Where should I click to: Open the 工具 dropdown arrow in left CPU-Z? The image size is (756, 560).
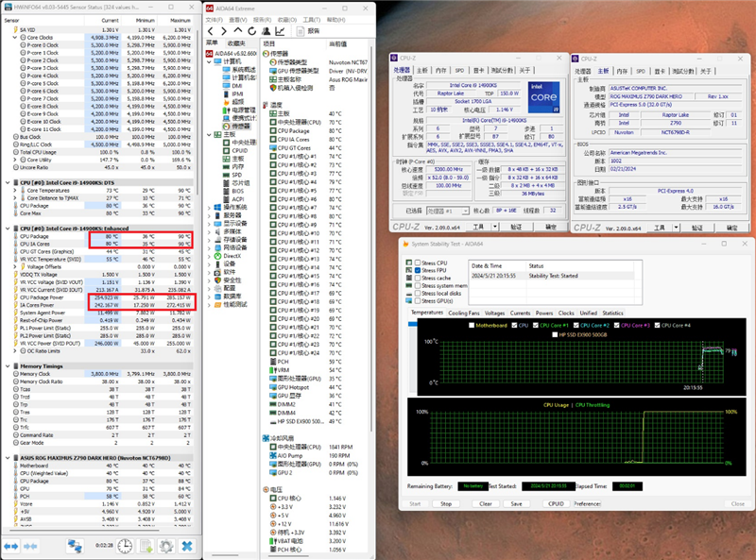click(494, 227)
